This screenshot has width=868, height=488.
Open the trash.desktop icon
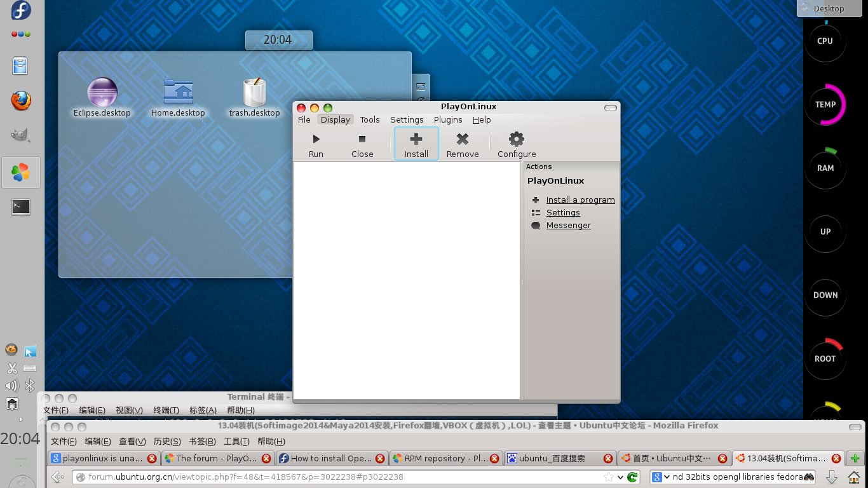254,92
